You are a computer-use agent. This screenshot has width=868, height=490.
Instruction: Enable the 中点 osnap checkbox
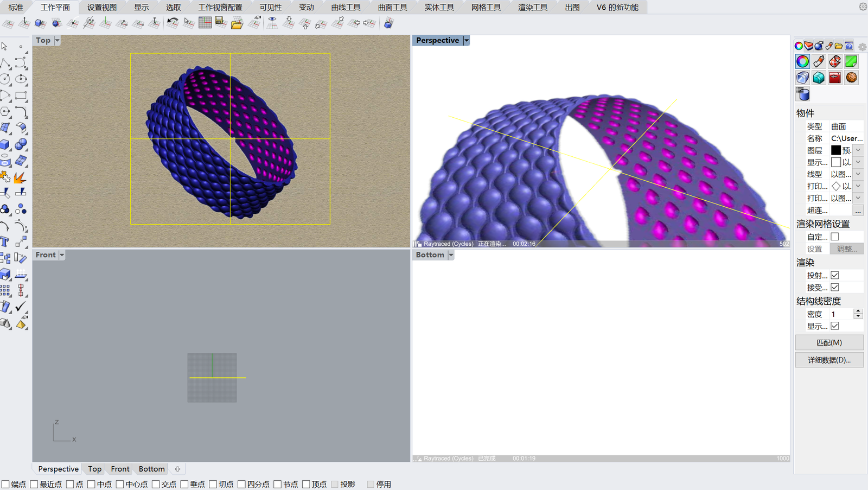pyautogui.click(x=91, y=484)
